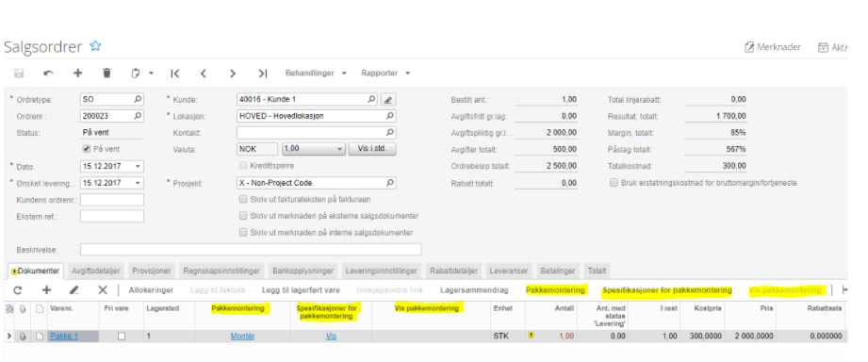The height and width of the screenshot is (362, 868).
Task: Switch to Provisjoner tab
Action: [152, 271]
